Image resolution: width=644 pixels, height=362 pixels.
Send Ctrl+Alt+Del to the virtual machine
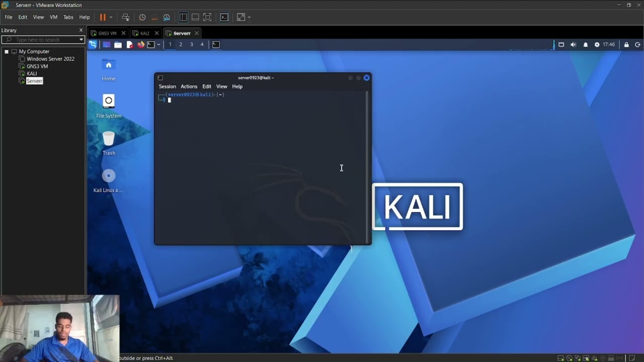[x=126, y=17]
